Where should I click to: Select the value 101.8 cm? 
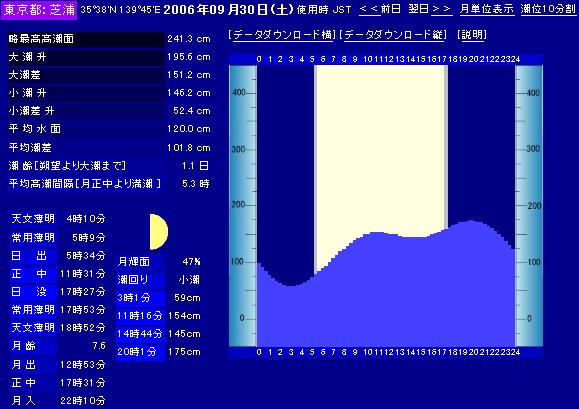tap(189, 148)
